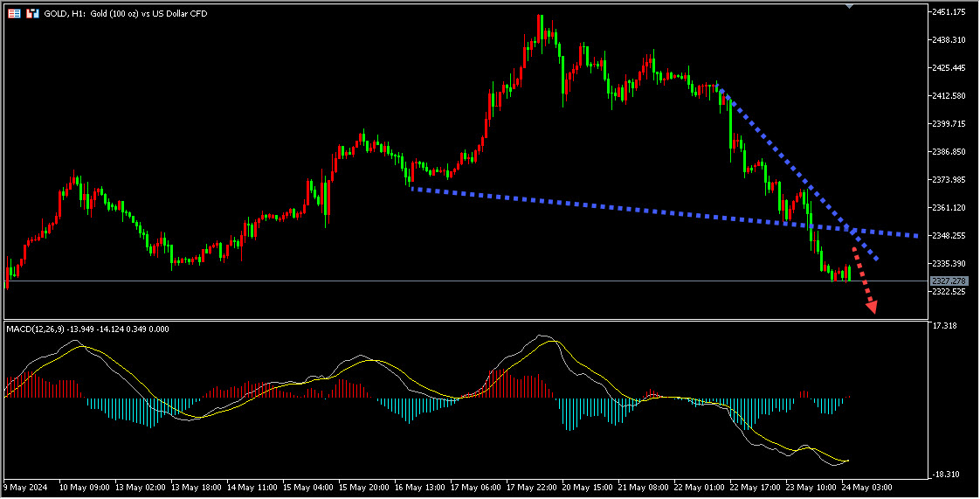980x499 pixels.
Task: Click the 13 May 18:00 time label
Action: point(197,487)
